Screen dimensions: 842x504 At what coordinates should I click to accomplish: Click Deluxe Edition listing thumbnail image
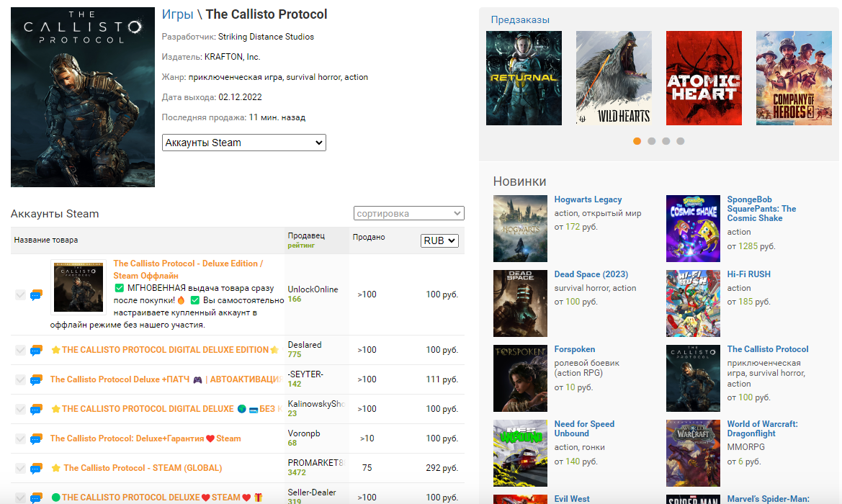[79, 287]
